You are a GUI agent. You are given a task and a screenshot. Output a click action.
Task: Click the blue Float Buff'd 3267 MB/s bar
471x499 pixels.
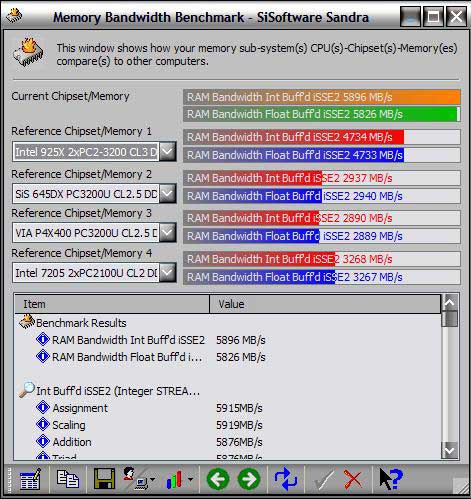pyautogui.click(x=322, y=277)
